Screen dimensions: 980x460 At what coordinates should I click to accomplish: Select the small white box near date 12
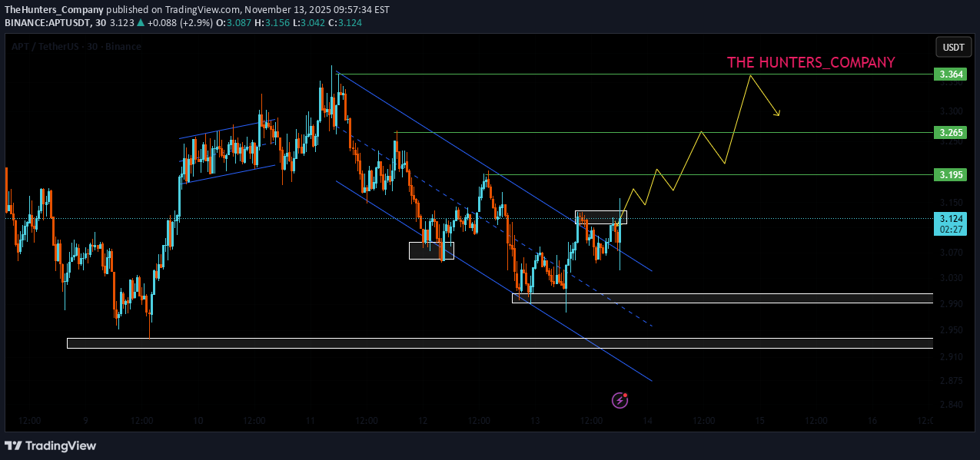[431, 250]
